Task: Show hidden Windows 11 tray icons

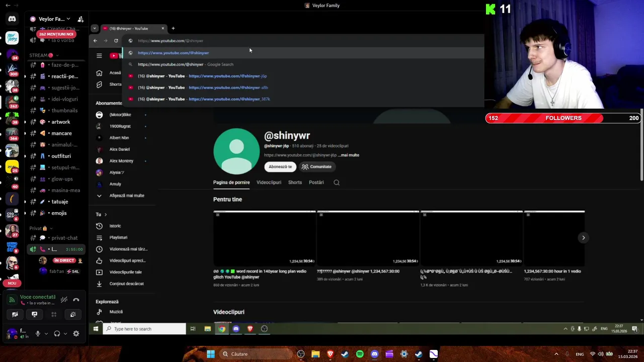Action: coord(556,354)
